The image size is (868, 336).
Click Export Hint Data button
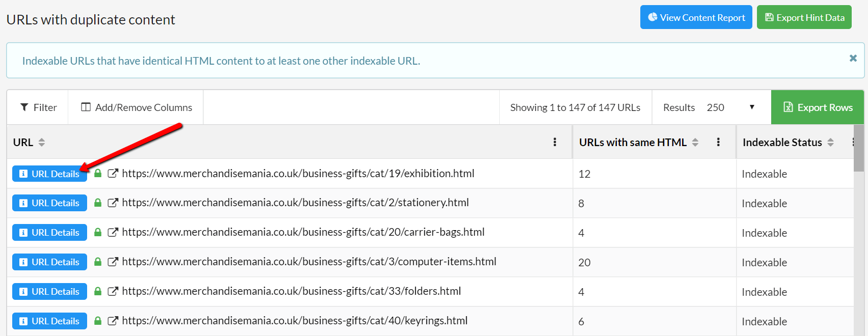coord(804,17)
